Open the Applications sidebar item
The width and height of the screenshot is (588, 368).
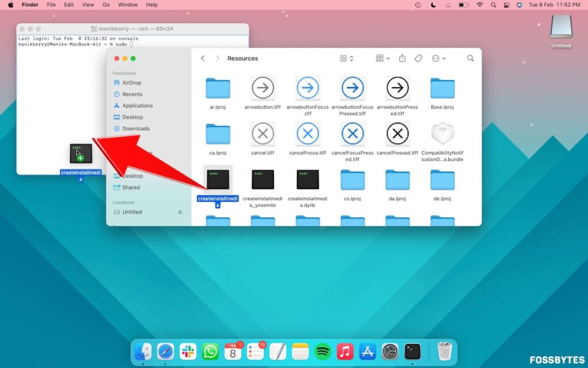pos(137,106)
